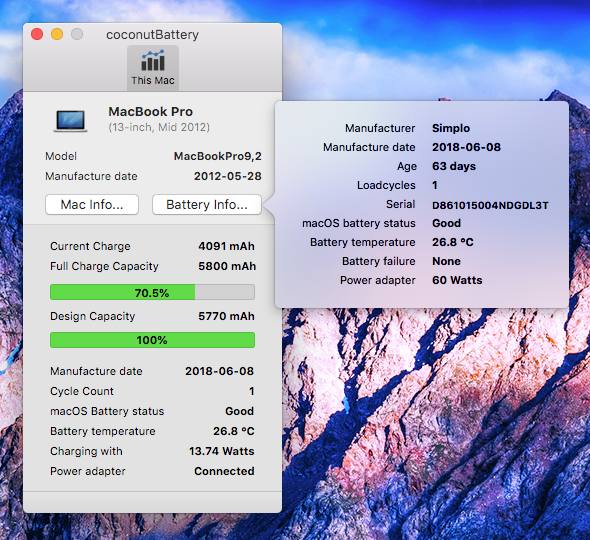This screenshot has width=590, height=540.
Task: Select the Simplo manufacturer value
Action: point(451,128)
